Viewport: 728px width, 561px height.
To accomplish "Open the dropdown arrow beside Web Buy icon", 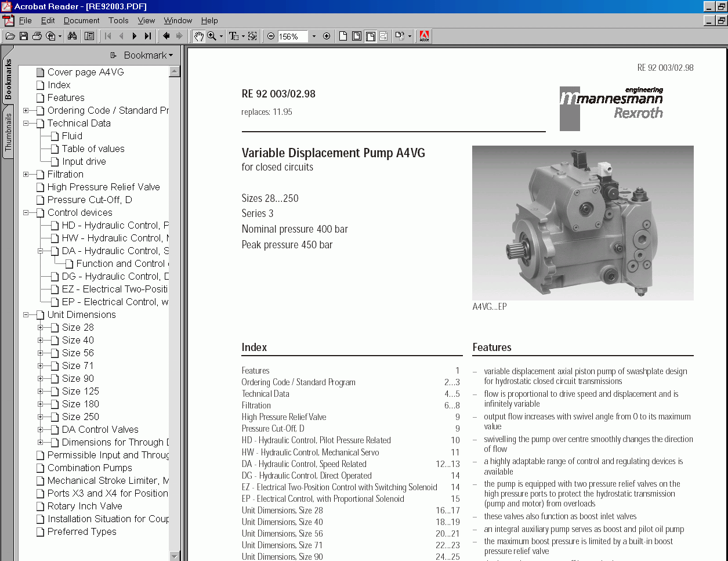I will 60,36.
